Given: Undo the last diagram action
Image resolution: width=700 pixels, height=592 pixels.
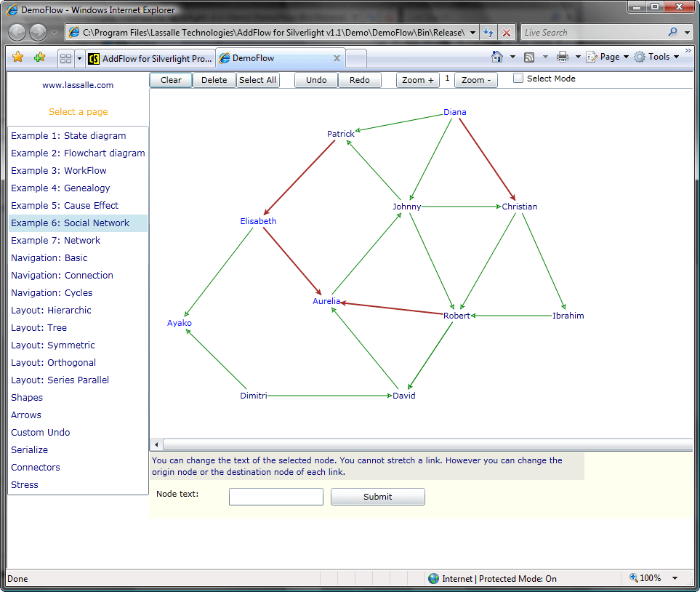Looking at the screenshot, I should point(315,80).
